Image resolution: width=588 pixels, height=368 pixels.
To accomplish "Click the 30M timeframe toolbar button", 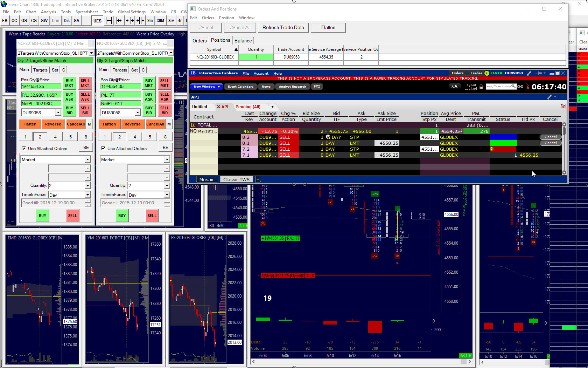I will pos(160,21).
